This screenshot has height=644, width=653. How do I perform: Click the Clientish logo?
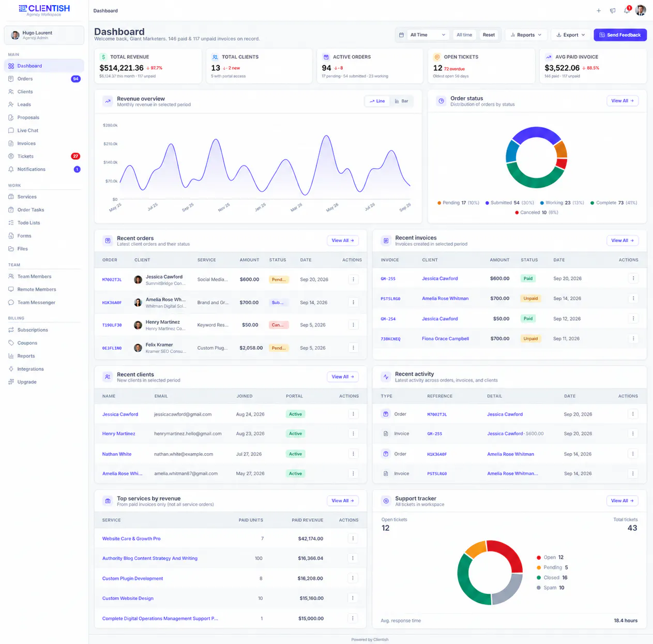[x=44, y=9]
